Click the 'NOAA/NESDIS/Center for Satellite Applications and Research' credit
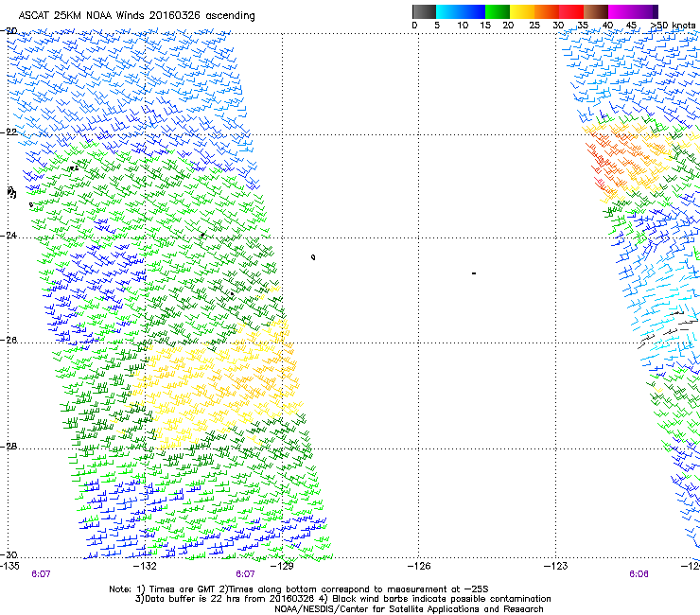 [409, 609]
